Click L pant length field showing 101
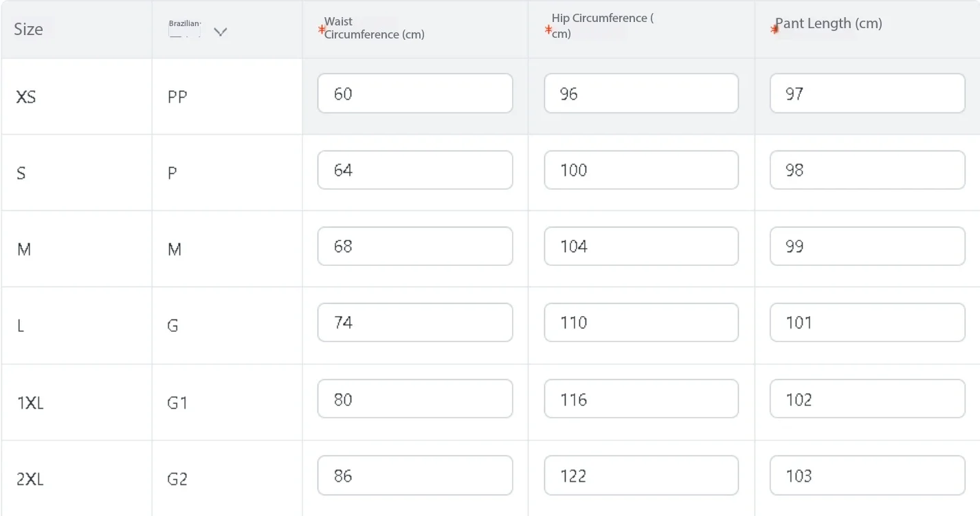This screenshot has height=516, width=980. [867, 322]
